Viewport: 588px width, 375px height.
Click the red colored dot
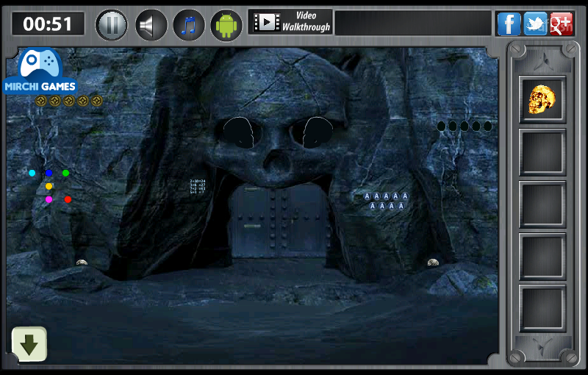pos(68,199)
